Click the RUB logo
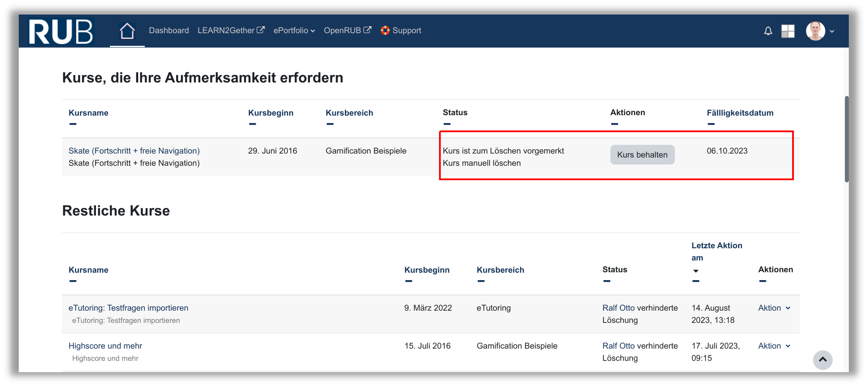Image resolution: width=868 pixels, height=387 pixels. coord(61,31)
